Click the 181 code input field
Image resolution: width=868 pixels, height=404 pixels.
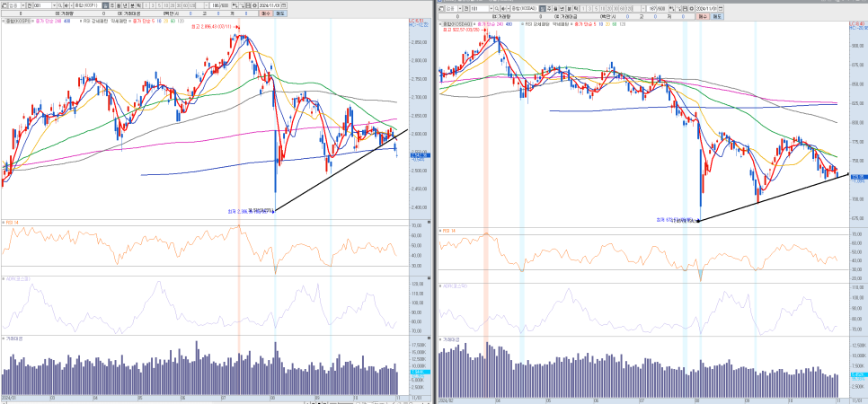(480, 8)
